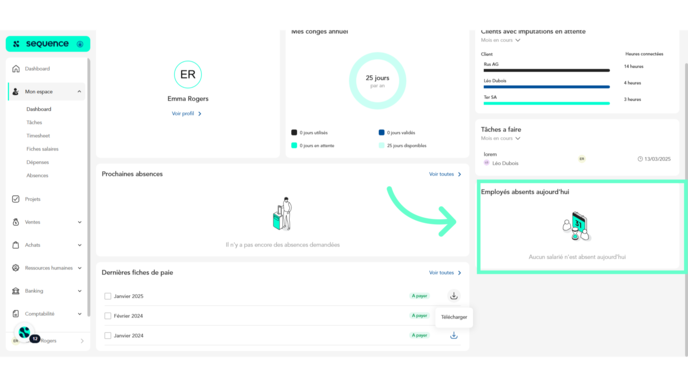Download the Janvier 2024 payslip
Viewport: 688px width, 387px height.
[x=454, y=335]
